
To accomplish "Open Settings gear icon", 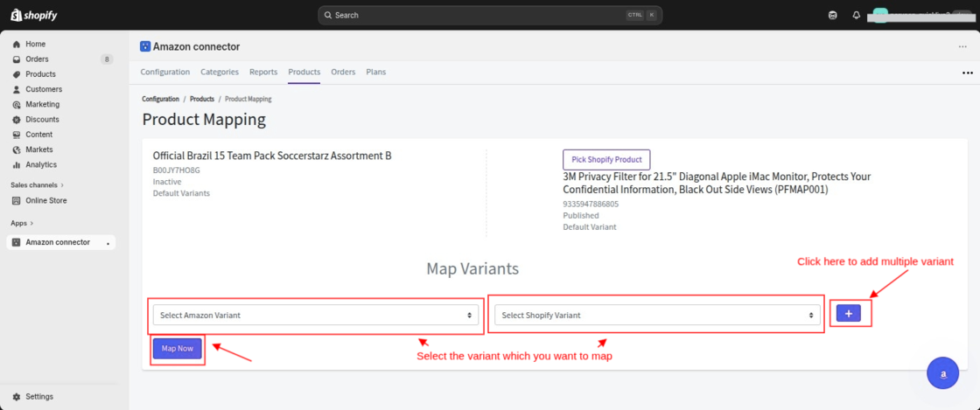I will 17,396.
